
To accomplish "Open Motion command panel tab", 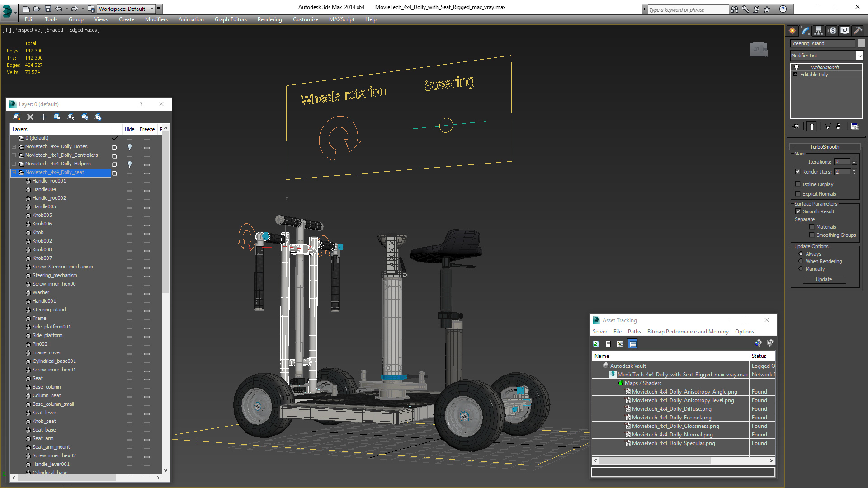I will [x=832, y=31].
